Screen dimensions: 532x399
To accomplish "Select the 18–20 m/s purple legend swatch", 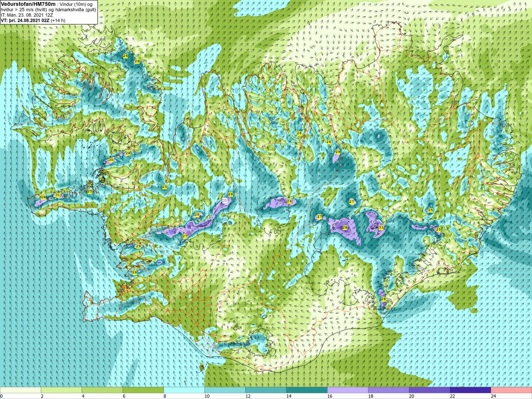I will [389, 390].
